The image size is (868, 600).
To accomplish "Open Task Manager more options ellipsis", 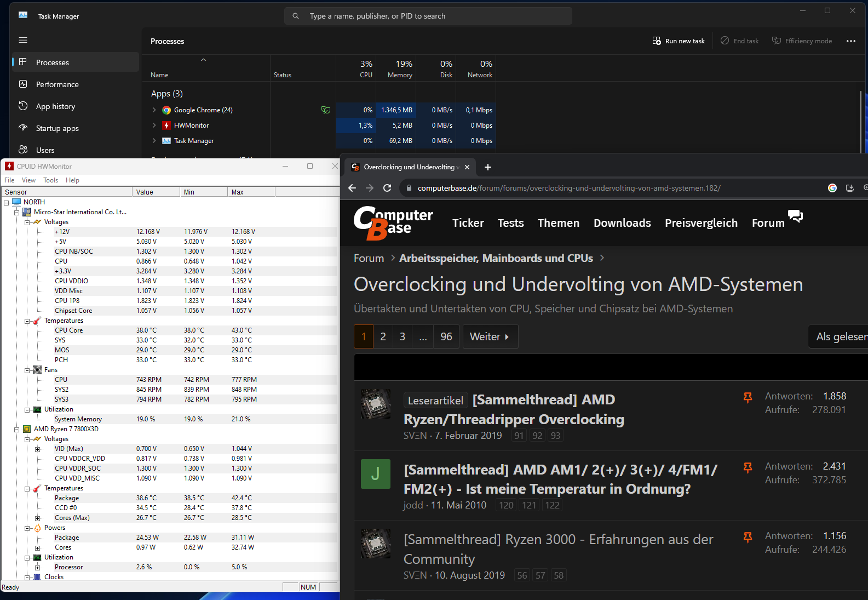I will point(850,41).
